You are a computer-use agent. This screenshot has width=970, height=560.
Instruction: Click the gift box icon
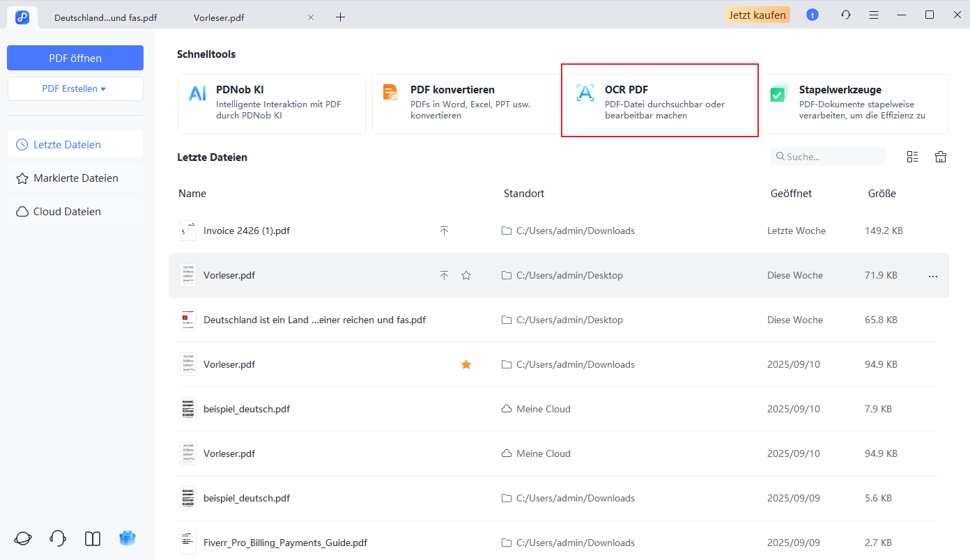pyautogui.click(x=128, y=538)
